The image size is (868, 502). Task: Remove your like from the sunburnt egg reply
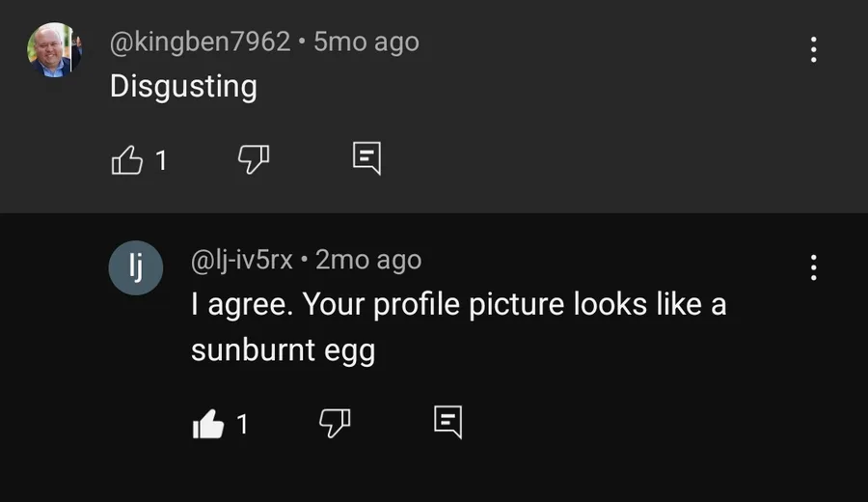pos(208,424)
